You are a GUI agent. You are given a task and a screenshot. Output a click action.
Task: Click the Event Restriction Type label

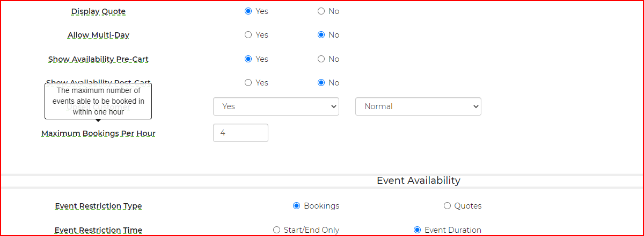pos(98,206)
